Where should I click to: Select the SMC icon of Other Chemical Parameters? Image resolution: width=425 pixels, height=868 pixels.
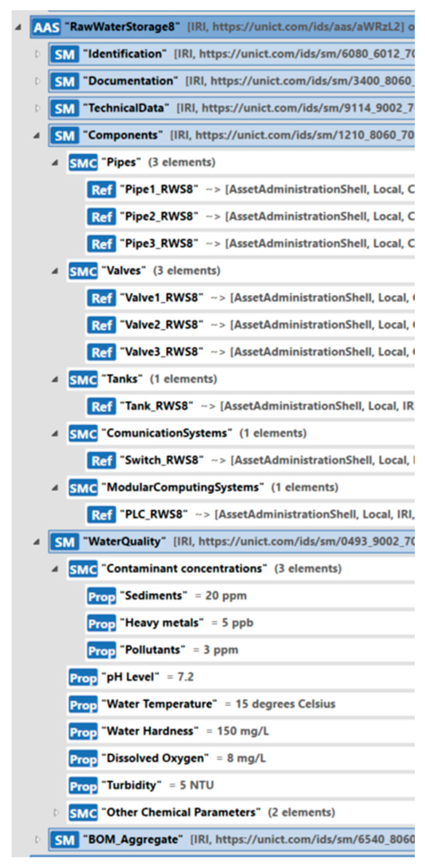pos(83,813)
